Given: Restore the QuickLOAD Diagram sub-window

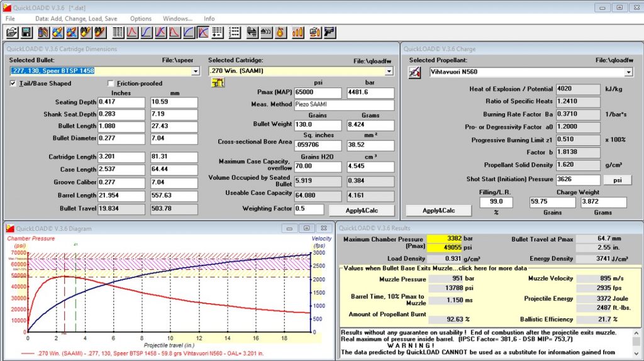Looking at the screenshot, I should [x=306, y=228].
